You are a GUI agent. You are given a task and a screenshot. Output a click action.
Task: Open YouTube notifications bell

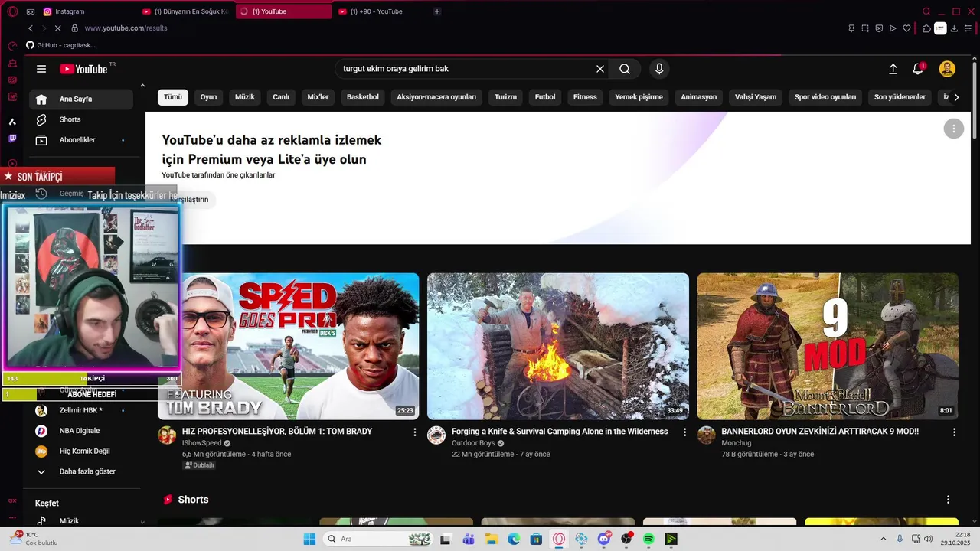[x=918, y=69]
